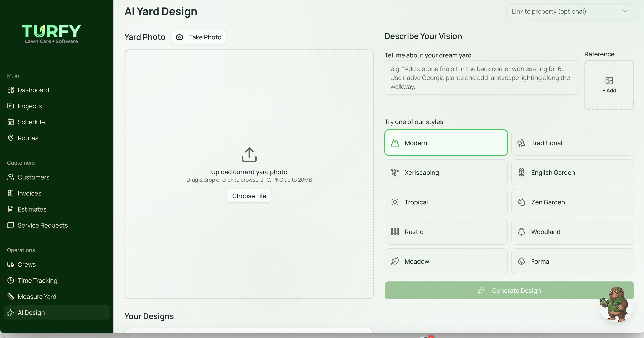644x338 pixels.
Task: Pick the Woodland style option
Action: click(572, 232)
